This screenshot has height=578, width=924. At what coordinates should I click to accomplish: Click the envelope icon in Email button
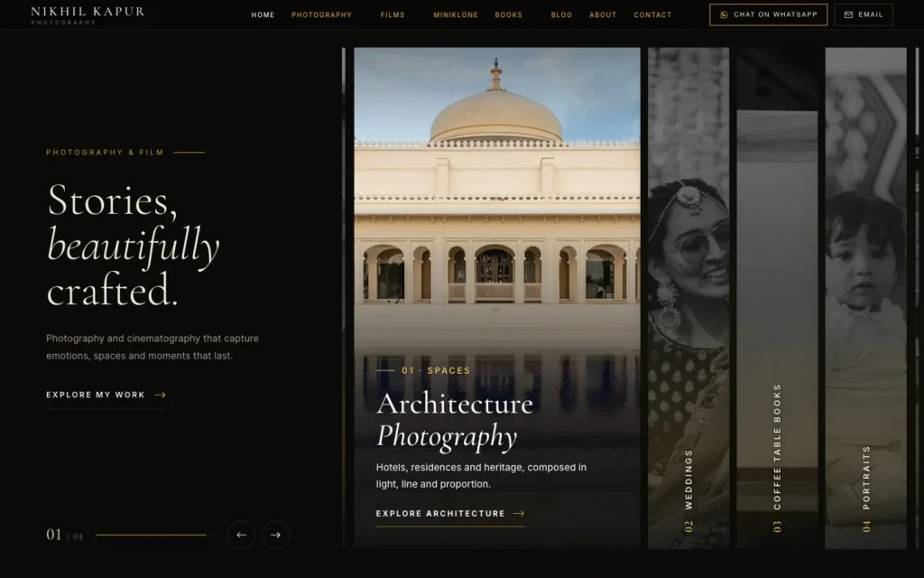tap(848, 14)
